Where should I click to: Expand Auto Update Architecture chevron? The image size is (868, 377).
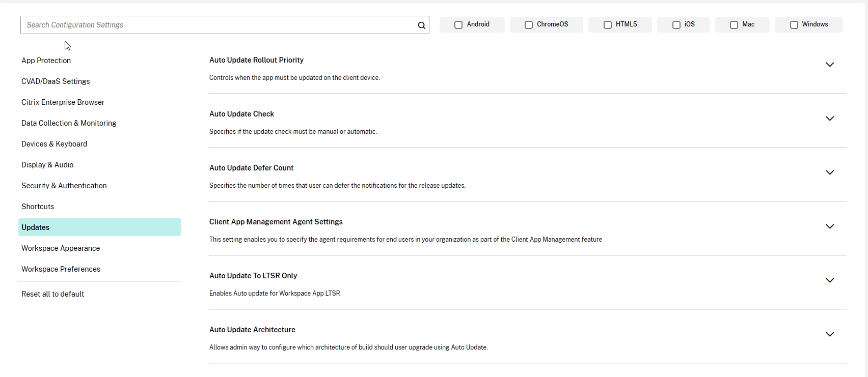tap(830, 334)
